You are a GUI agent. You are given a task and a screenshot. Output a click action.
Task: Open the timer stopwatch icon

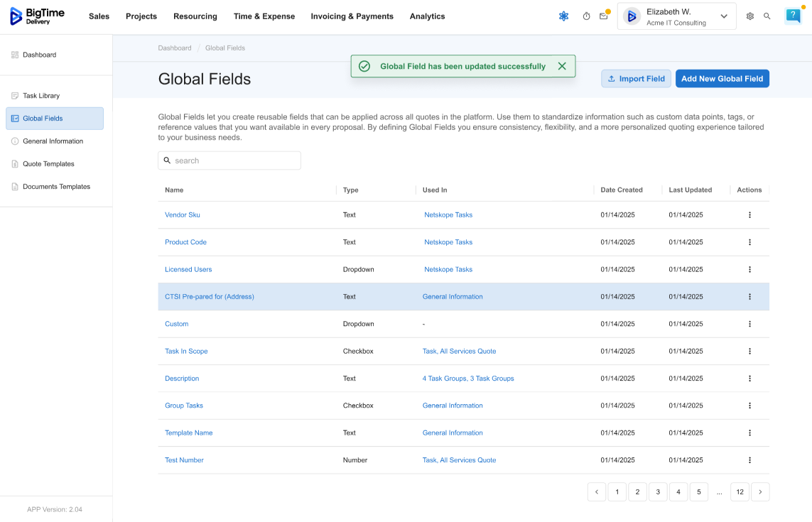(x=586, y=16)
